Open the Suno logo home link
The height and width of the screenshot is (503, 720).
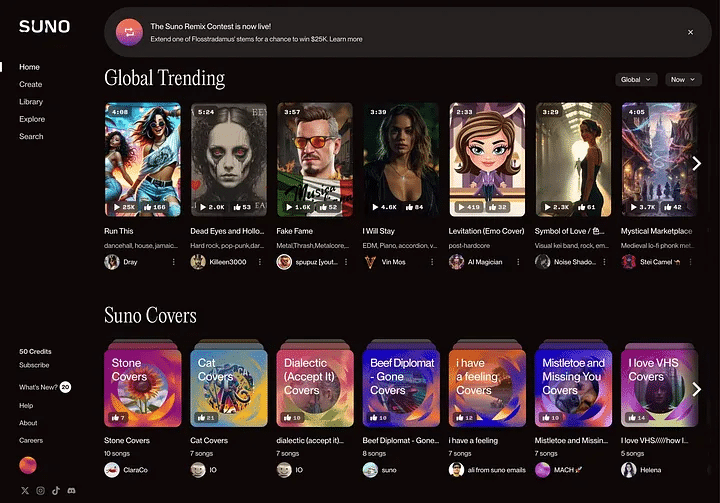click(x=45, y=27)
